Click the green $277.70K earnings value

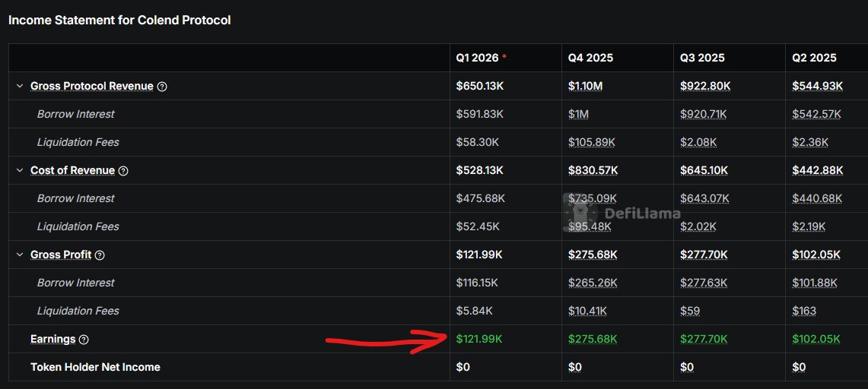tap(704, 340)
